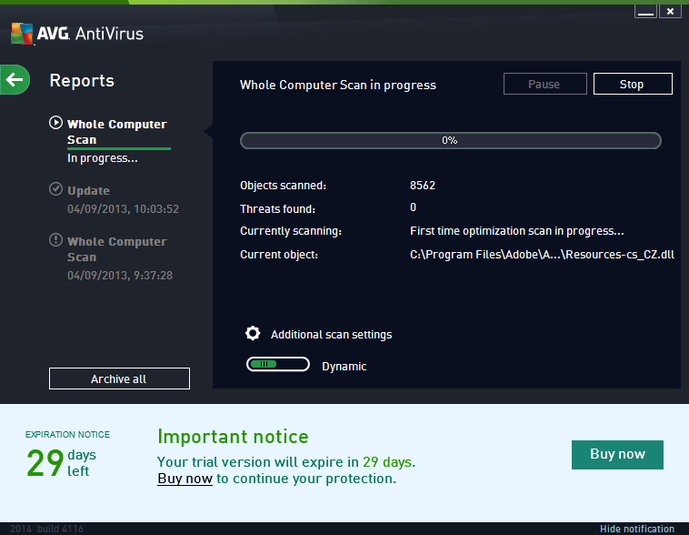Screen dimensions: 689x535
Task: Close the AVG AntiVirus window
Action: 670,11
